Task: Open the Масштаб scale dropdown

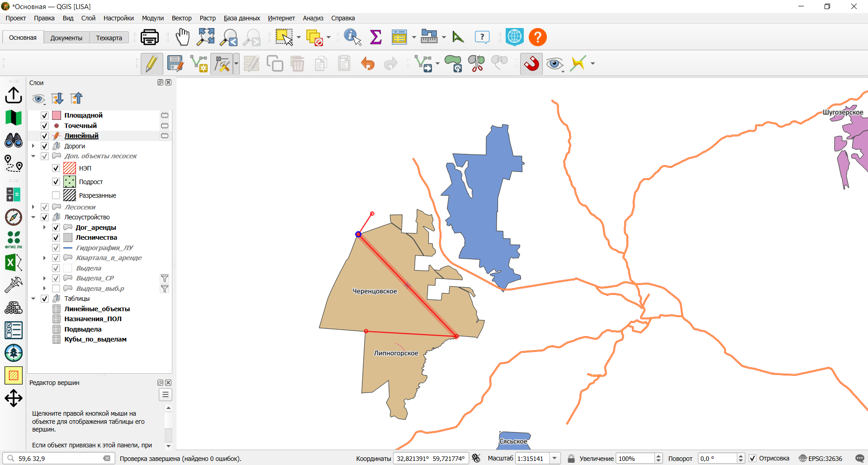Action: [555, 458]
